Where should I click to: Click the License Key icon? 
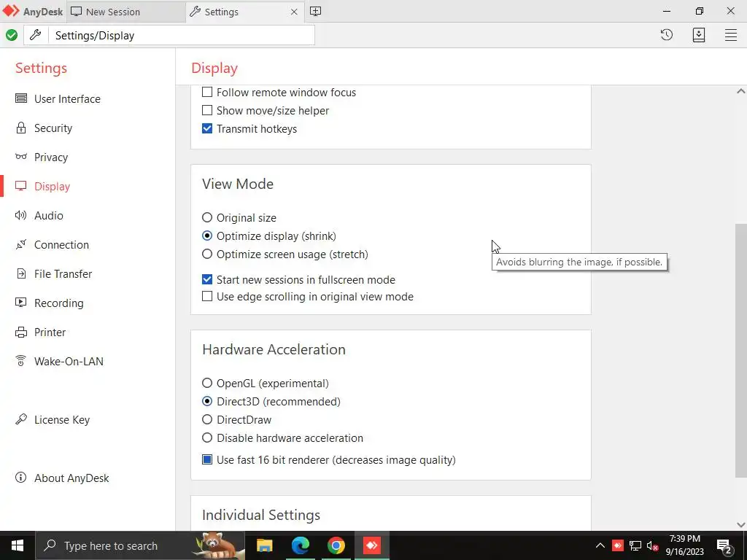pos(21,419)
